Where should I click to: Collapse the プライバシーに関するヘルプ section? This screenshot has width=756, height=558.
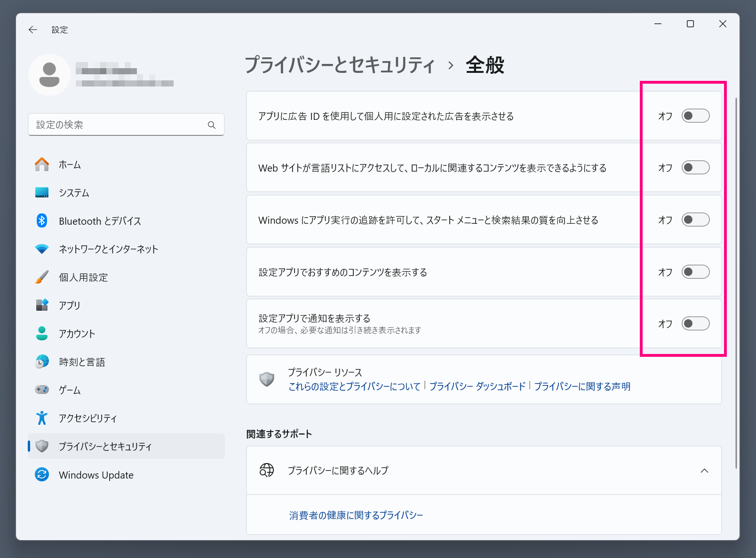click(x=704, y=471)
